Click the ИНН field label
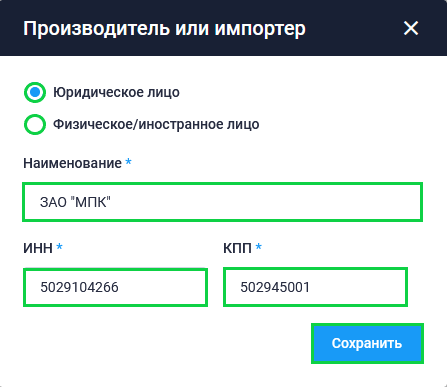The width and height of the screenshot is (447, 387). (x=38, y=248)
